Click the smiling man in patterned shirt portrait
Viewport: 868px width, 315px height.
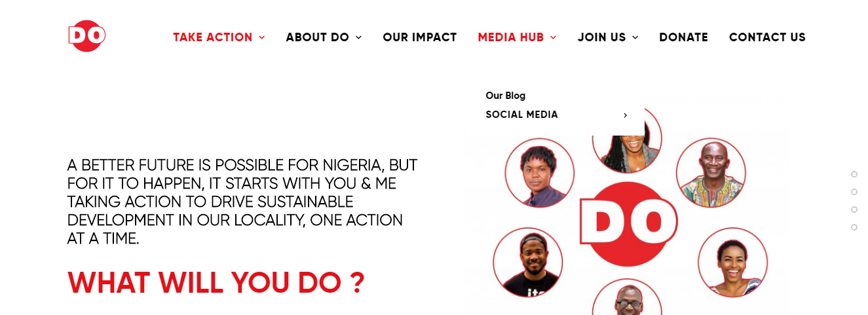coord(711,173)
